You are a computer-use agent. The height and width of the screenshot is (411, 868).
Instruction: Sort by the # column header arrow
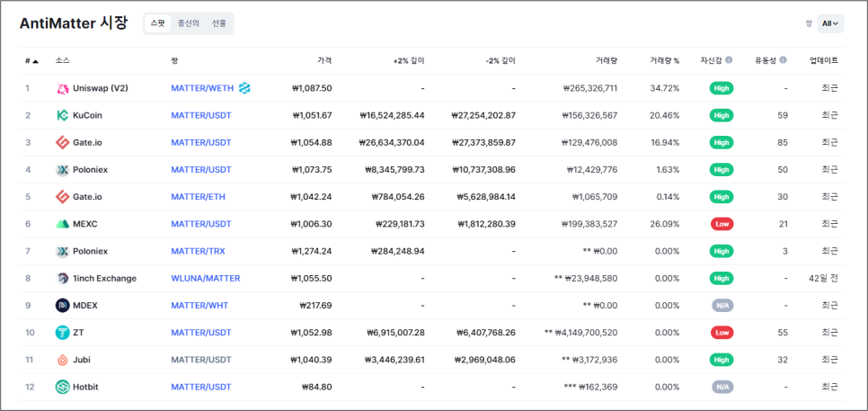[35, 61]
